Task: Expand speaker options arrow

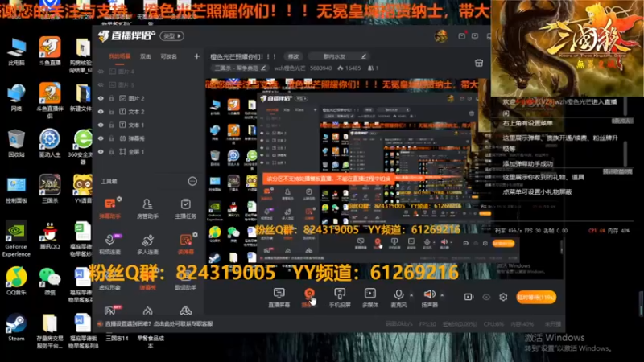Action: point(442,294)
